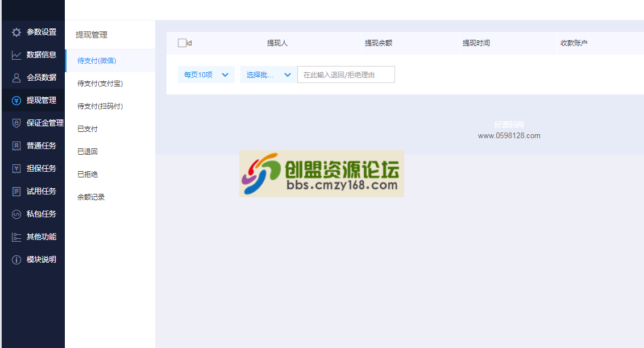Image resolution: width=644 pixels, height=348 pixels.
Task: Click the 提现人 column header
Action: [277, 43]
